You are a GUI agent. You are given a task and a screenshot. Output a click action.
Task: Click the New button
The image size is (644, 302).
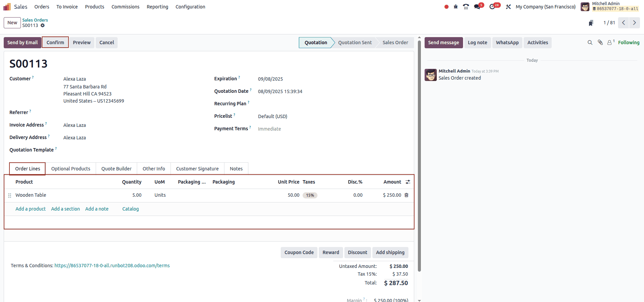click(12, 23)
